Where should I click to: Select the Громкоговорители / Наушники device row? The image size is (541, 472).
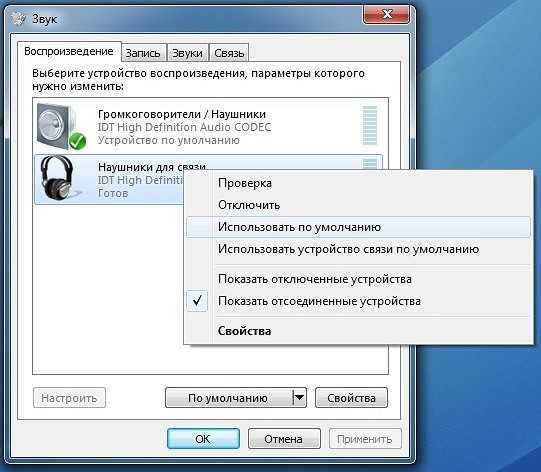(x=209, y=127)
